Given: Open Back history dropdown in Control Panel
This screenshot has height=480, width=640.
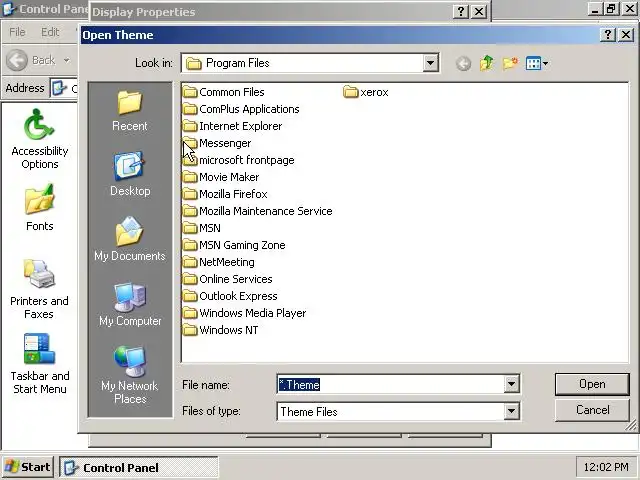Looking at the screenshot, I should [66, 60].
